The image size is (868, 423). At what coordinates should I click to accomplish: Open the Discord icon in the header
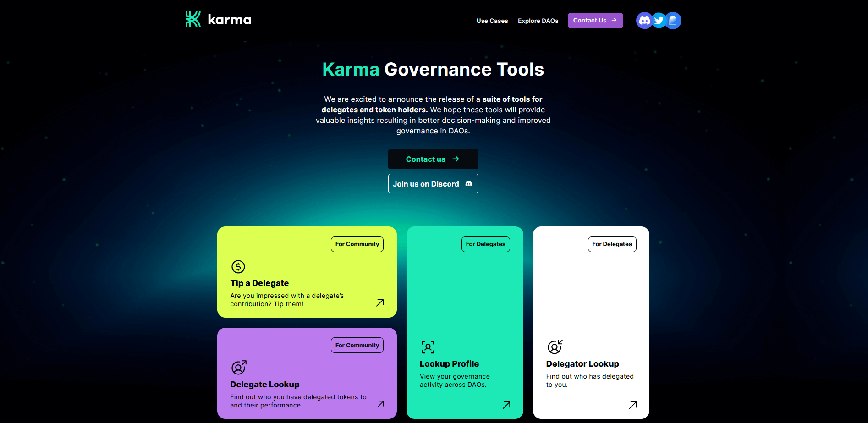pos(644,21)
